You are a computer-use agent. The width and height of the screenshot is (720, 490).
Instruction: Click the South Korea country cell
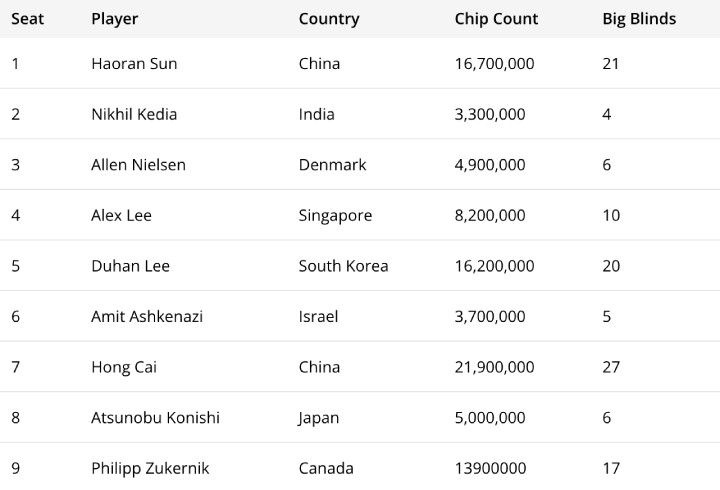pyautogui.click(x=343, y=265)
